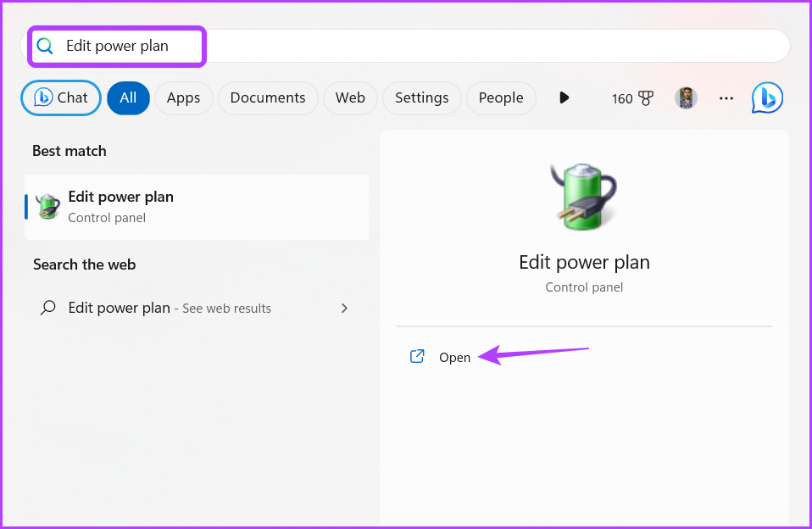This screenshot has width=812, height=529.
Task: Expand Edit power plan web results chevron
Action: tap(344, 309)
